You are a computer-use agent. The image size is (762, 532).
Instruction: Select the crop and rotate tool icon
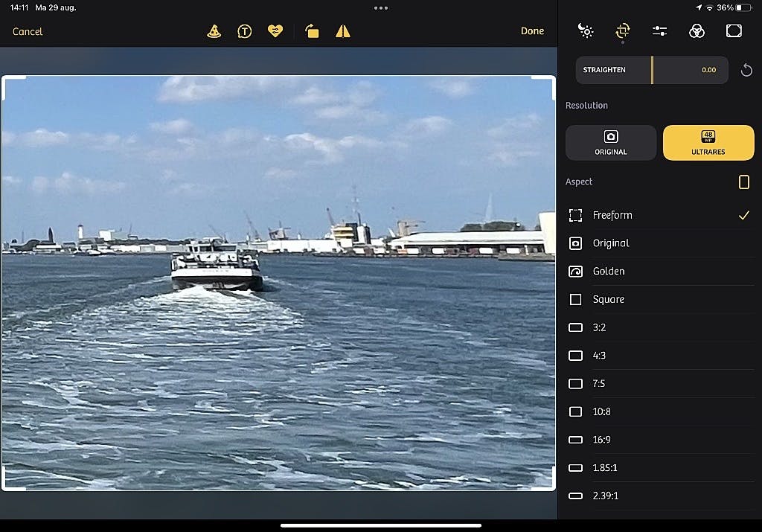623,31
